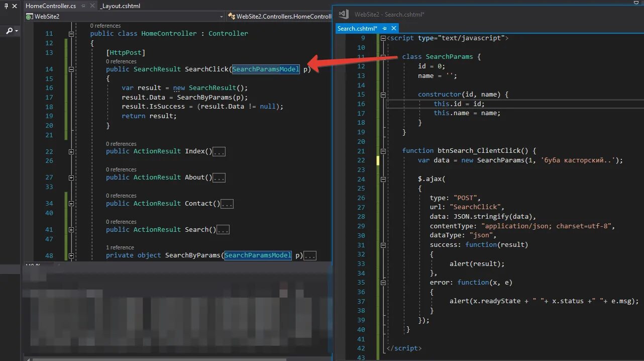Screen dimensions: 644x361
Task: Click line number 22 in Search.cshtml
Action: click(361, 160)
